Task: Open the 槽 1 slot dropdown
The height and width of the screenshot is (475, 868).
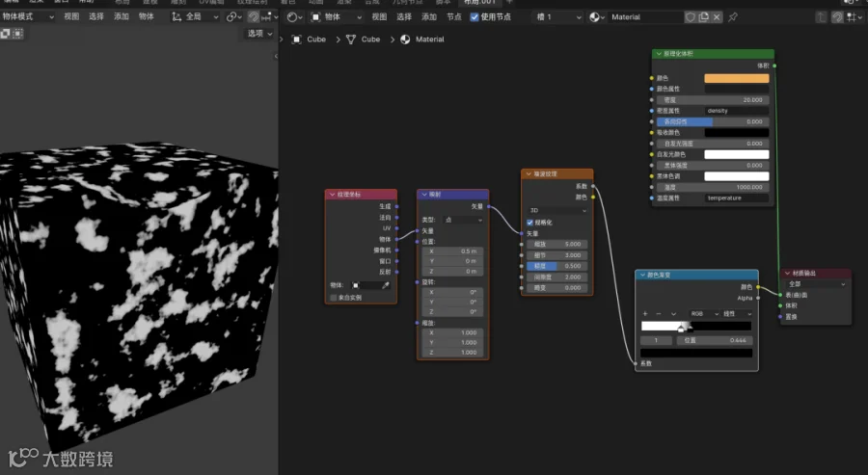Action: click(x=558, y=17)
